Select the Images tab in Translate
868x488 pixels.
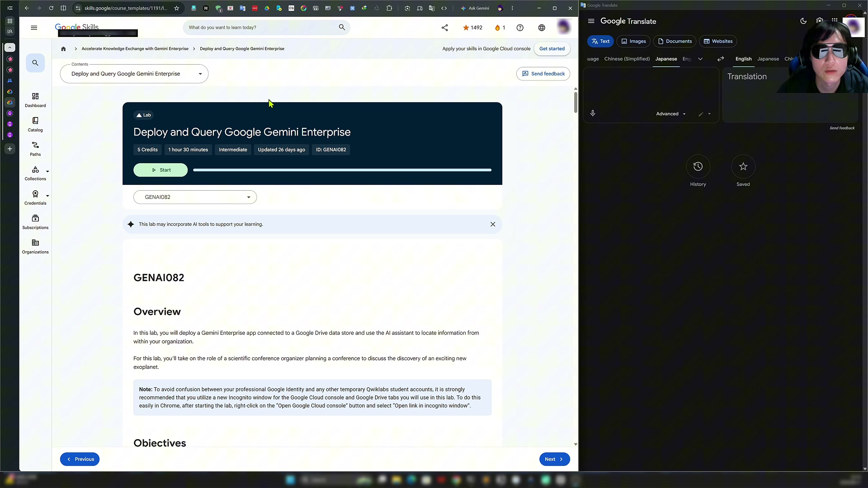pyautogui.click(x=633, y=41)
